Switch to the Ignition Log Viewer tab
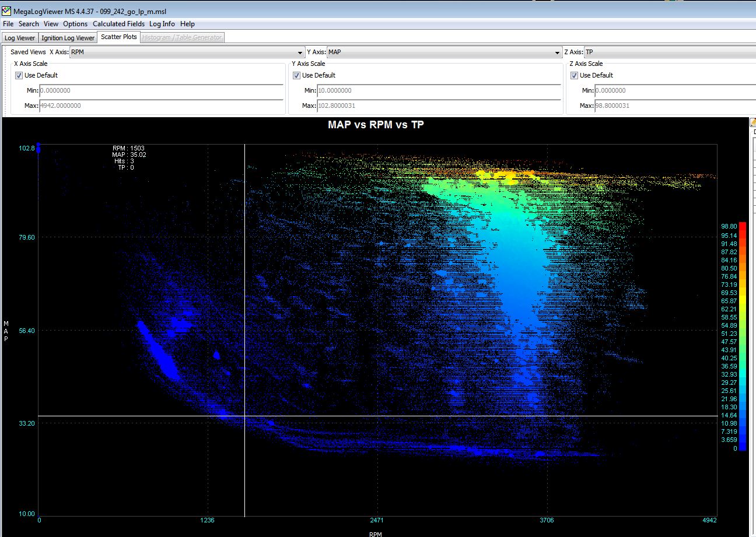This screenshot has width=756, height=537. coord(68,38)
